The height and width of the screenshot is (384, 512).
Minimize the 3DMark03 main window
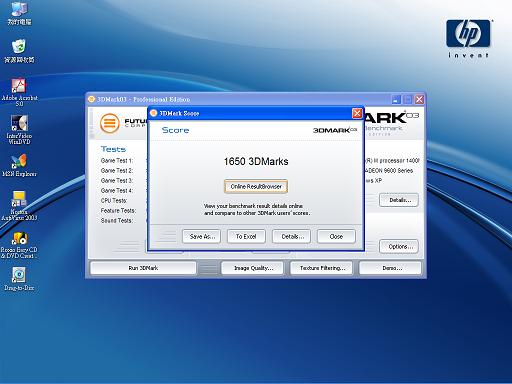(396, 99)
